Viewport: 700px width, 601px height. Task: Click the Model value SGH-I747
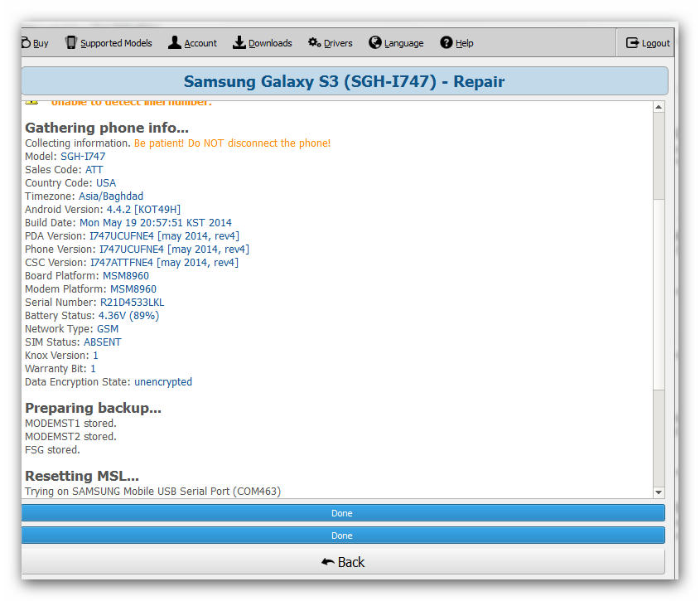pyautogui.click(x=83, y=157)
